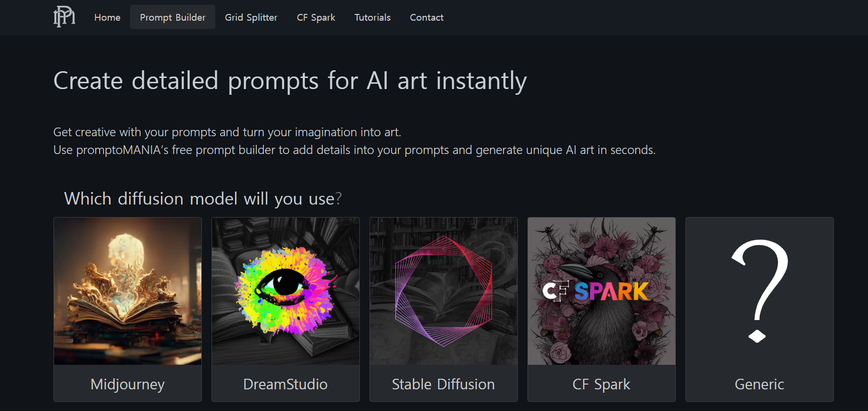This screenshot has width=868, height=411.
Task: Click the 'Create detailed prompts' heading
Action: pyautogui.click(x=290, y=81)
